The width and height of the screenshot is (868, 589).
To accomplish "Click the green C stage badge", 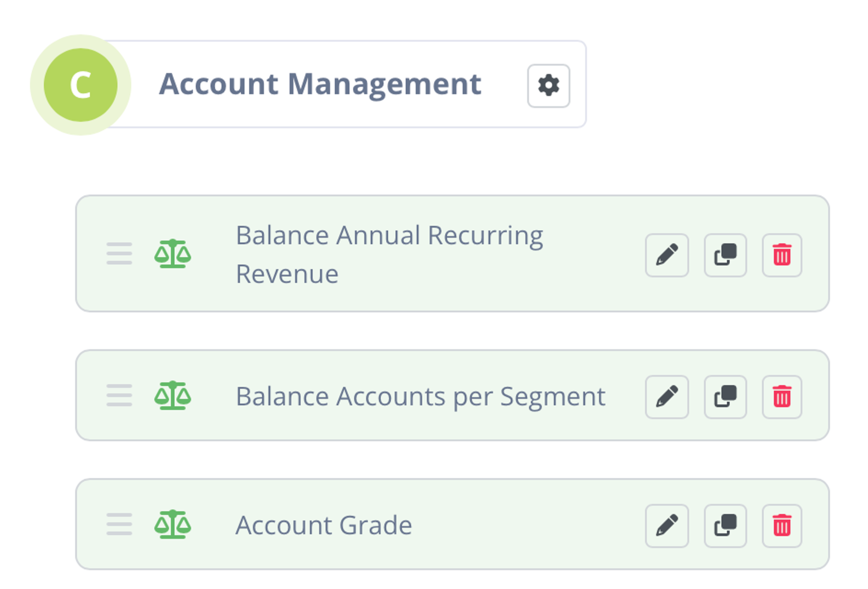I will click(x=81, y=85).
